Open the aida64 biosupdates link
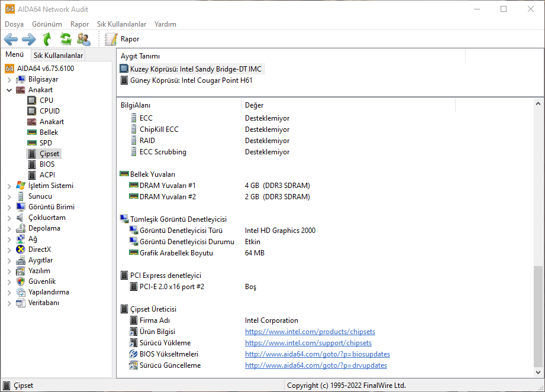This screenshot has height=392, width=545. pos(317,354)
